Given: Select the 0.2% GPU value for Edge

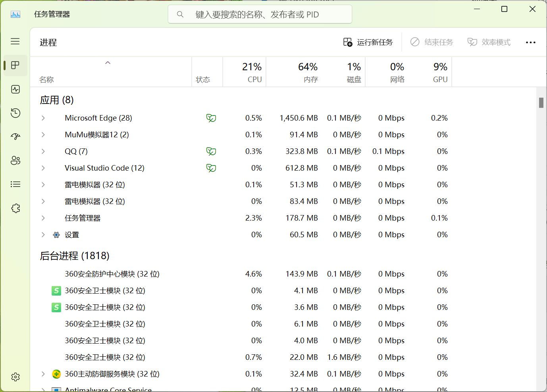Looking at the screenshot, I should [x=439, y=118].
